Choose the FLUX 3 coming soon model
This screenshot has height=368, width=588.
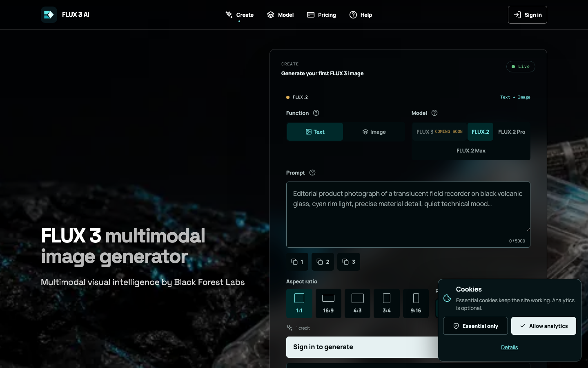tap(439, 132)
